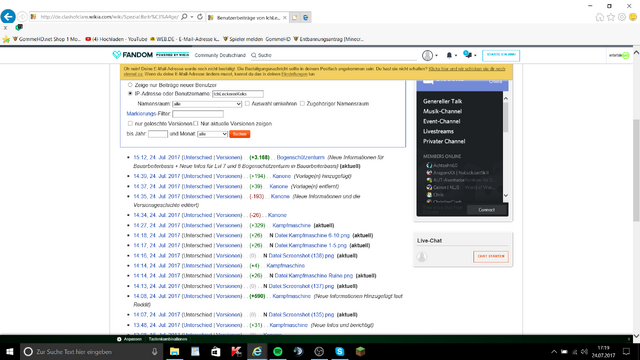This screenshot has width=640, height=360.
Task: Click the Start ein Wiki button
Action: pos(501,55)
